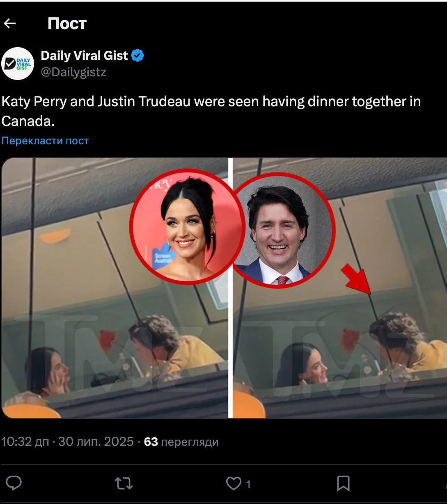
Task: Repost using the arrows icon
Action: point(124,483)
